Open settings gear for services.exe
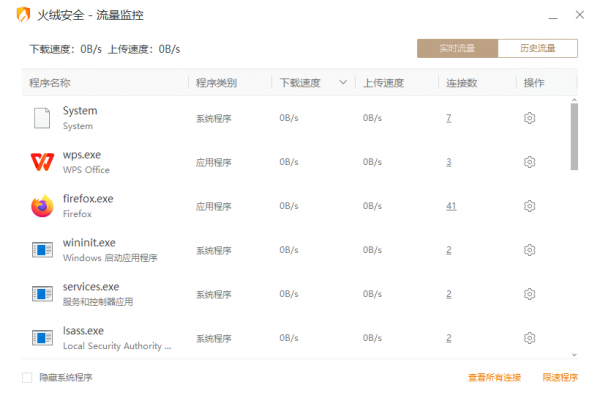 point(529,294)
